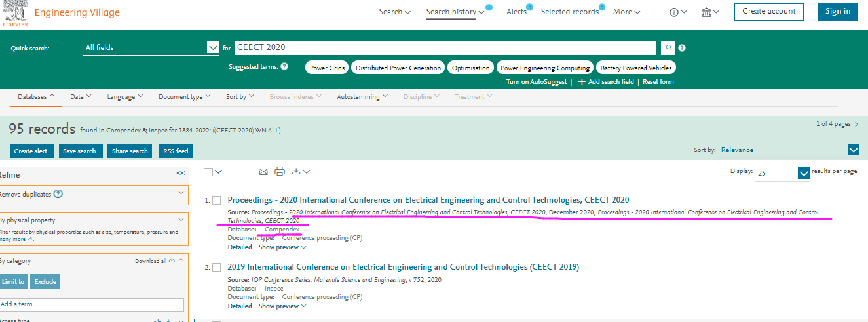Open the institution building icon menu
Image resolution: width=868 pixels, height=322 pixels.
tap(710, 12)
